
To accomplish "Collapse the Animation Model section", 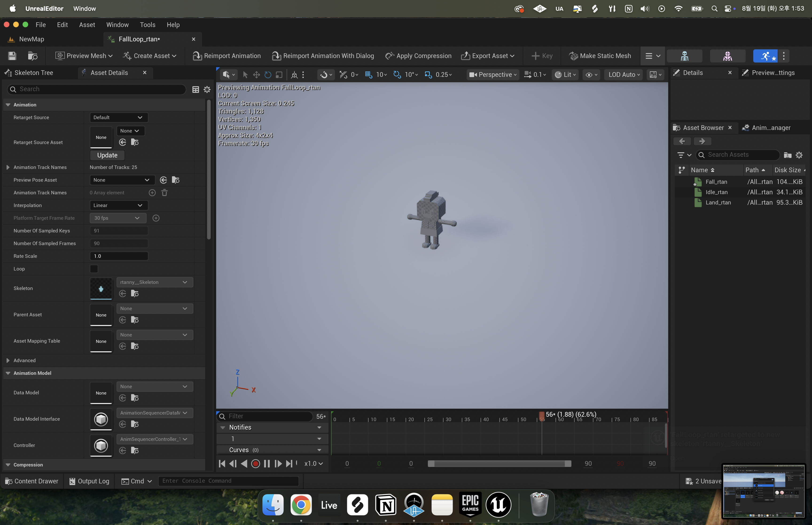I will tap(8, 373).
